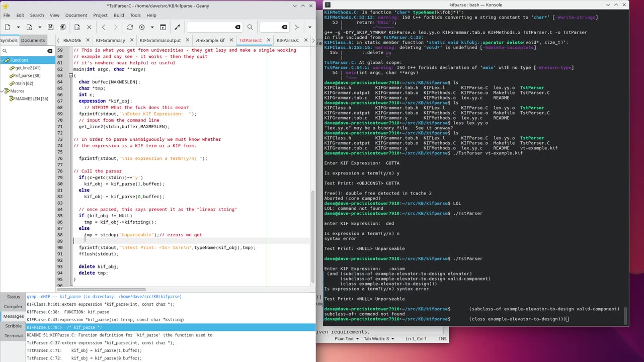Clear the goto-line field
The image size is (644, 362).
tap(284, 27)
